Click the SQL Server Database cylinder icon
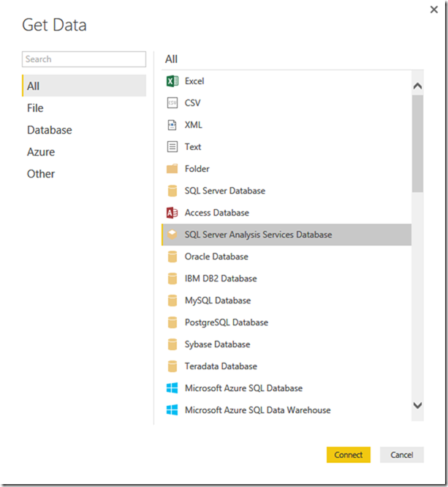448x487 pixels. click(x=172, y=191)
